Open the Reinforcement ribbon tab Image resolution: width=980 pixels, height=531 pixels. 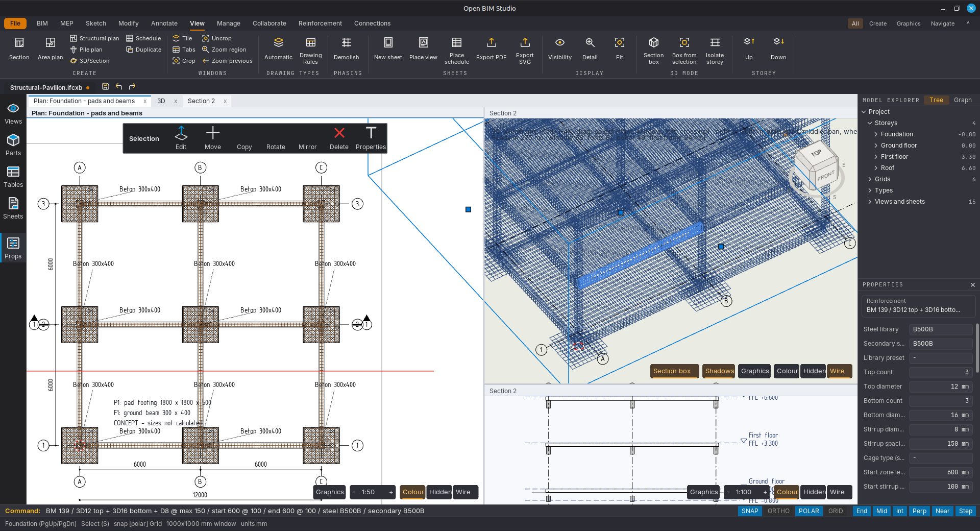(320, 23)
